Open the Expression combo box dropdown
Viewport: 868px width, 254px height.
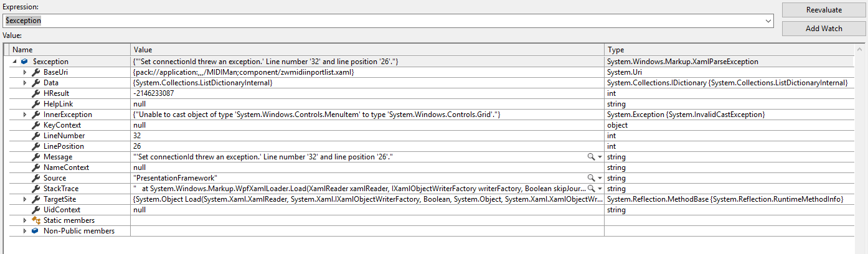coord(768,21)
